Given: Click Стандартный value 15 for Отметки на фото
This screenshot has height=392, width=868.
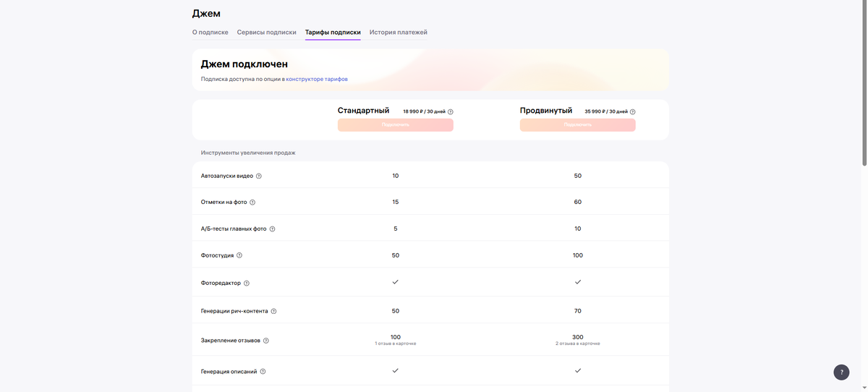Looking at the screenshot, I should click(x=396, y=203).
